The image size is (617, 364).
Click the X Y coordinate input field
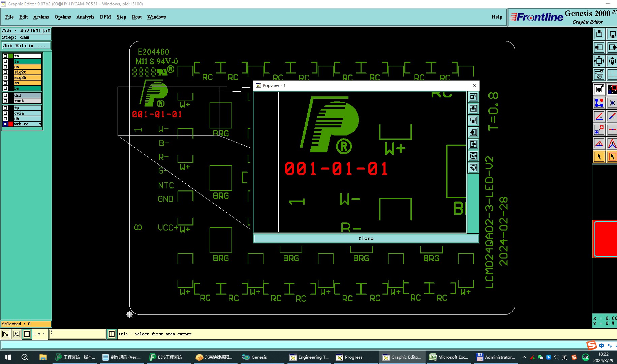(x=78, y=334)
